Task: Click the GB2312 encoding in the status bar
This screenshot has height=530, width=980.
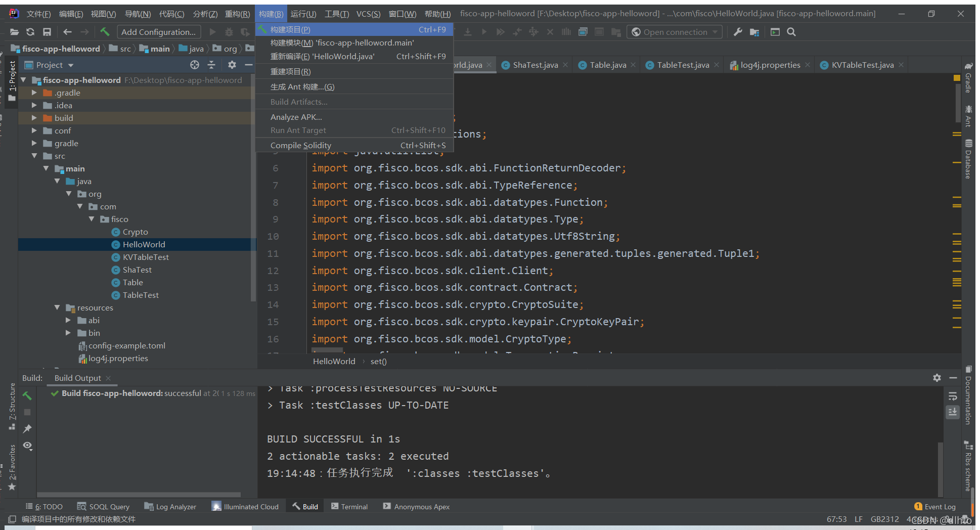Action: [x=884, y=519]
